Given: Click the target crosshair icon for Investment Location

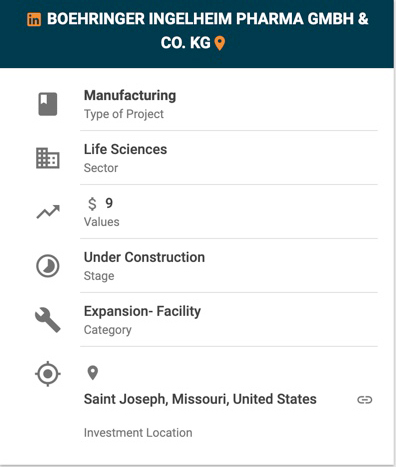Looking at the screenshot, I should 48,374.
